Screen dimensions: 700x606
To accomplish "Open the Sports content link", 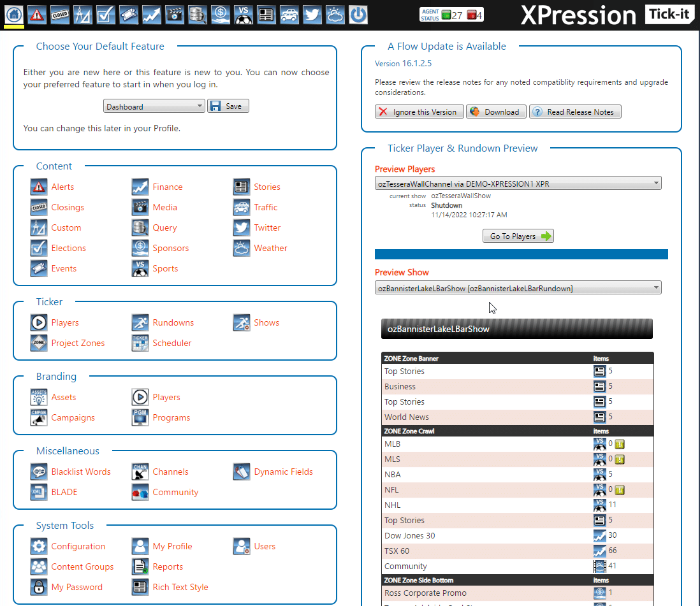I will pos(165,269).
